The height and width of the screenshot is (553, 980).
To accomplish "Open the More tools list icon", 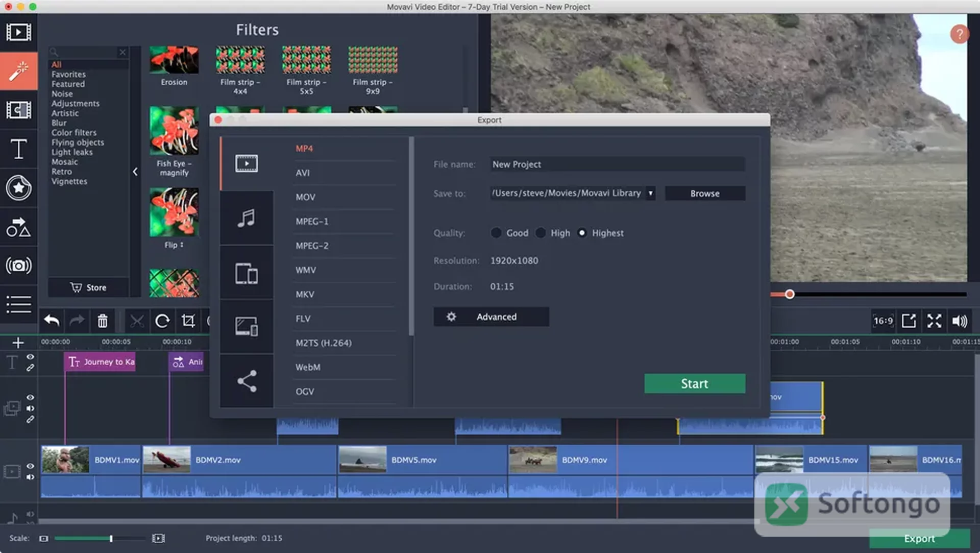I will pos(18,304).
